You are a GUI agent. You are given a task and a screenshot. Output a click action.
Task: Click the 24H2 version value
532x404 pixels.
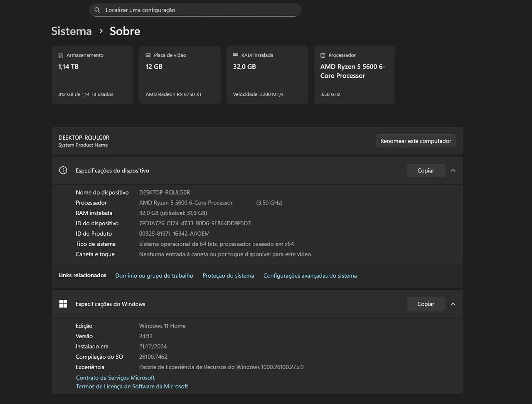pyautogui.click(x=146, y=336)
